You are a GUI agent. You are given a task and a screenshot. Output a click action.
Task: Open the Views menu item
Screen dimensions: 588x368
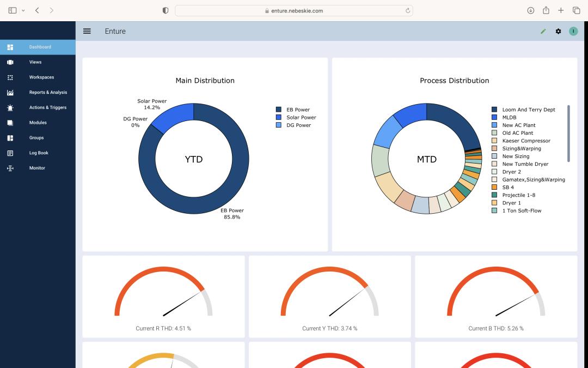click(38, 62)
